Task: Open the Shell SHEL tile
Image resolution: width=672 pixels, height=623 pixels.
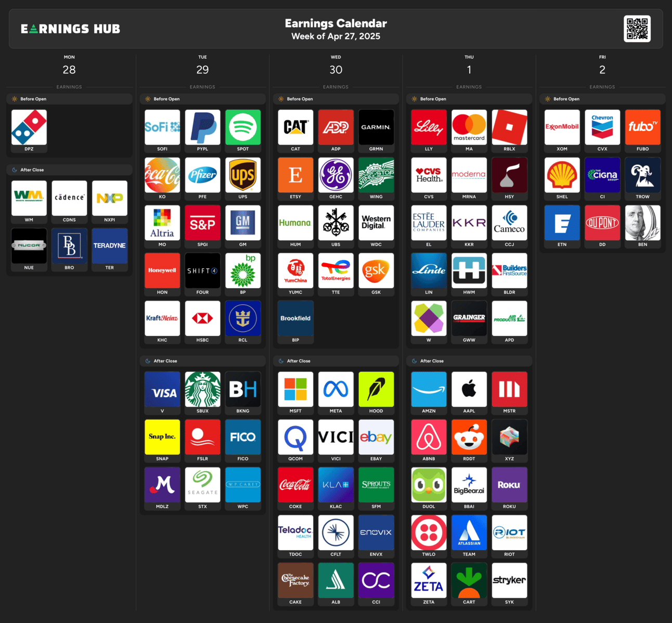Action: (562, 179)
